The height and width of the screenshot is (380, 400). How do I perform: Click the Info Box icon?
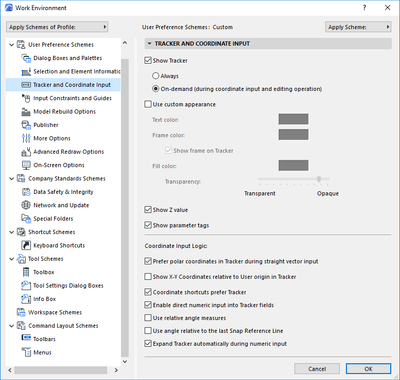26,299
